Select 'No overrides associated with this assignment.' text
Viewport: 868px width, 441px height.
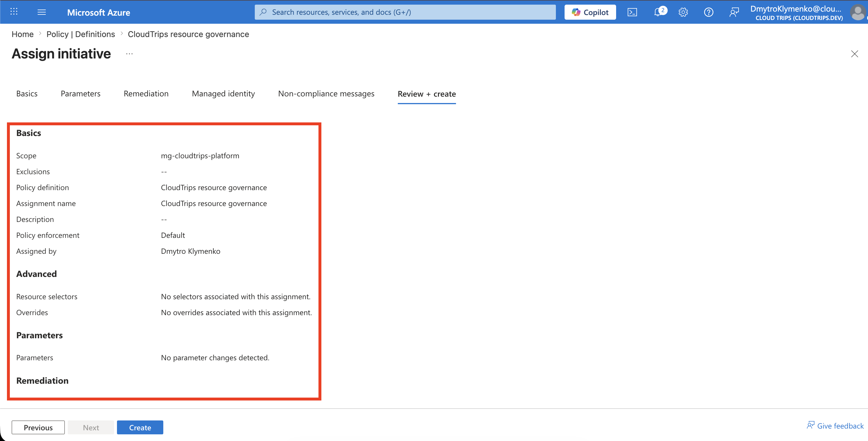point(237,312)
